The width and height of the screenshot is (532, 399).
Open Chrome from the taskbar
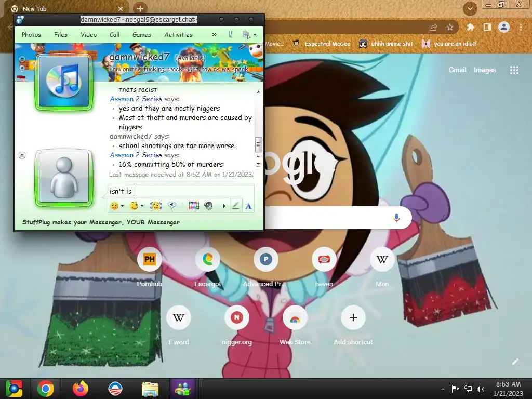click(x=46, y=389)
